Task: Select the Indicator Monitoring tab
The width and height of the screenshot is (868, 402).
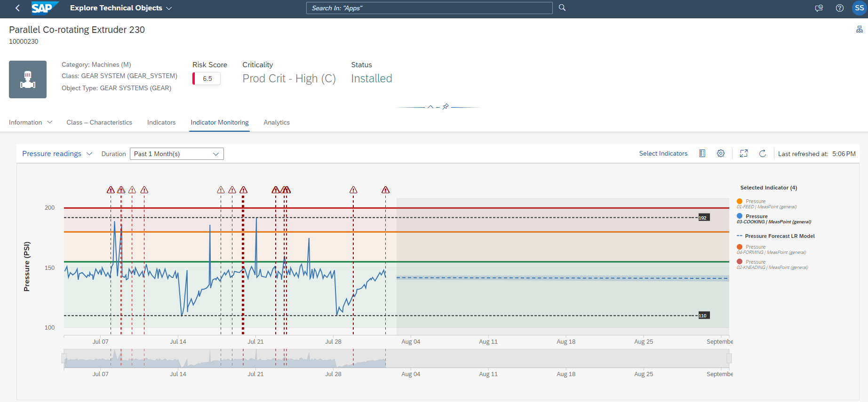Action: [220, 122]
